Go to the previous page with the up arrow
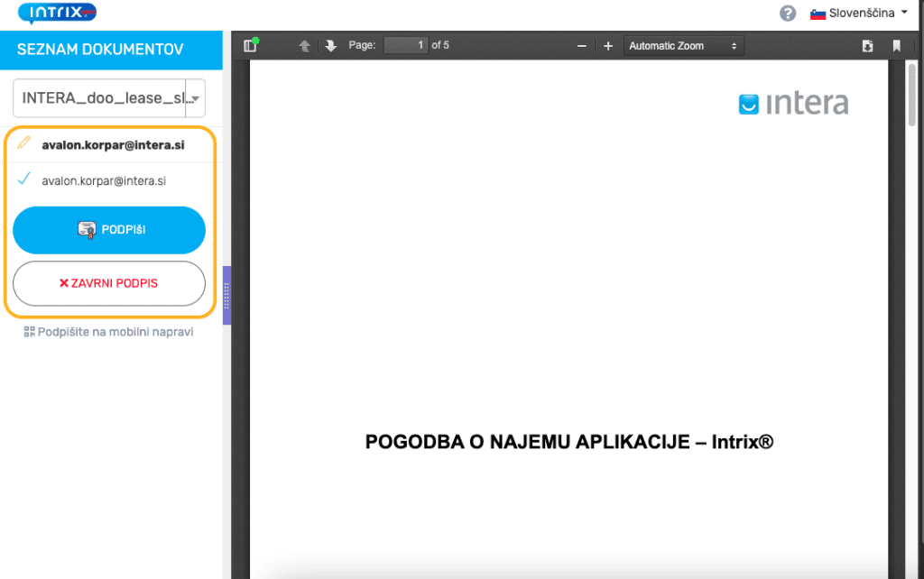 click(306, 44)
